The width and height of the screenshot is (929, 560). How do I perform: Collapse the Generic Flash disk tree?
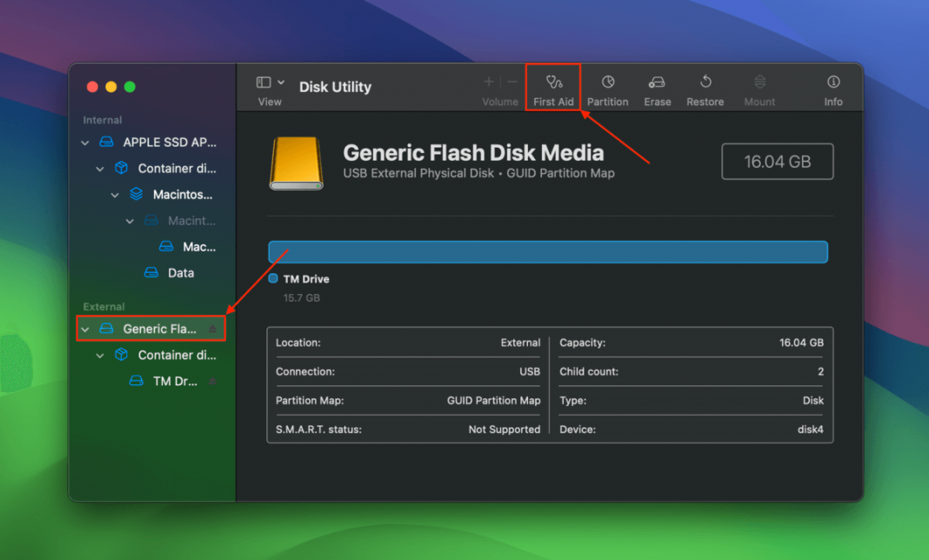[85, 330]
